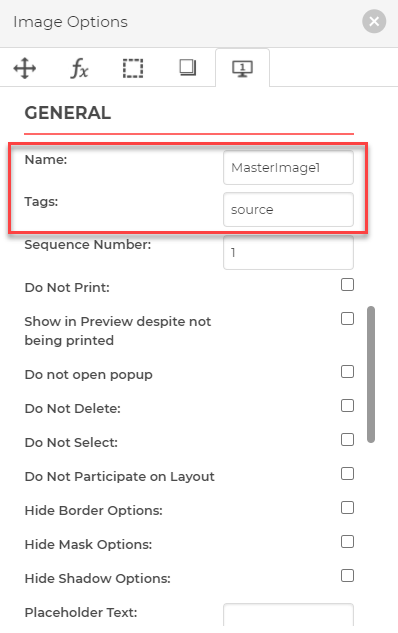Open the position and move tab icon
The image size is (398, 633).
click(25, 68)
